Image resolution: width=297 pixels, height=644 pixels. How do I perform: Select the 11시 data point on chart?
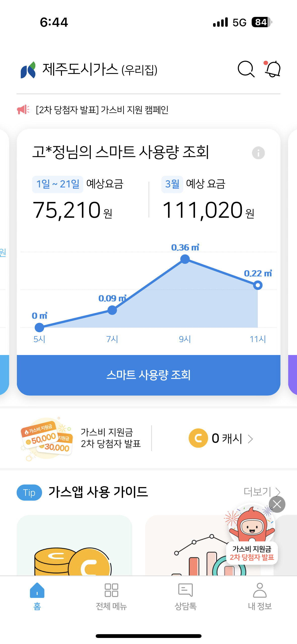click(x=258, y=285)
